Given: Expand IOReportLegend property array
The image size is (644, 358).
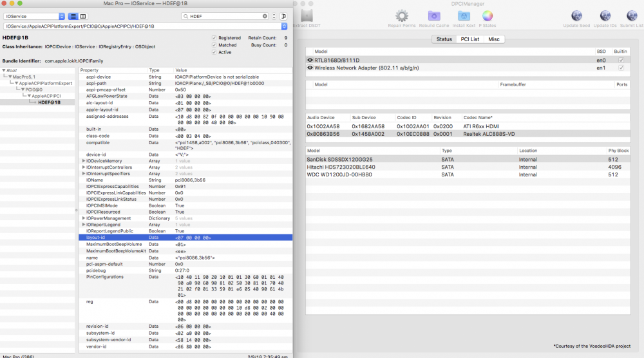Looking at the screenshot, I should point(84,225).
